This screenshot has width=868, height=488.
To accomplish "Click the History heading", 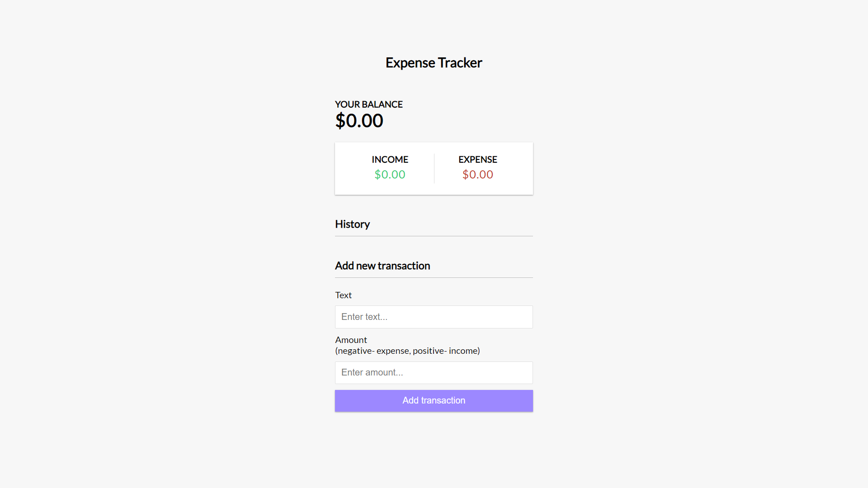I will coord(352,224).
